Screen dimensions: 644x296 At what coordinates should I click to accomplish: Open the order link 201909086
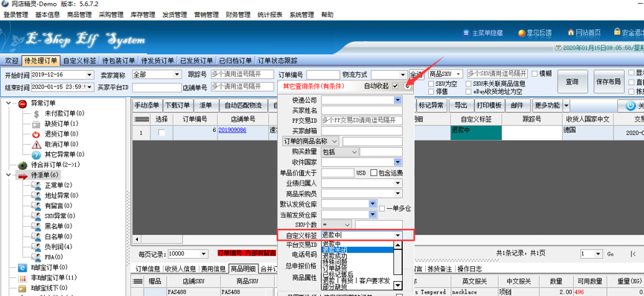[x=232, y=130]
